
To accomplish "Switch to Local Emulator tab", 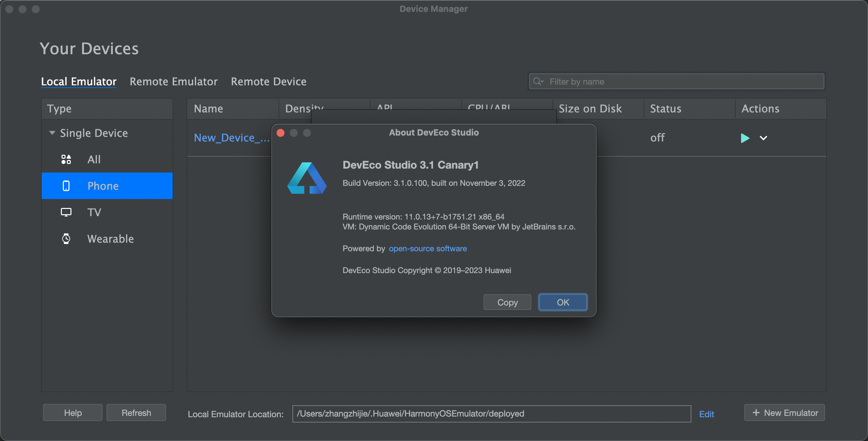I will pos(79,81).
